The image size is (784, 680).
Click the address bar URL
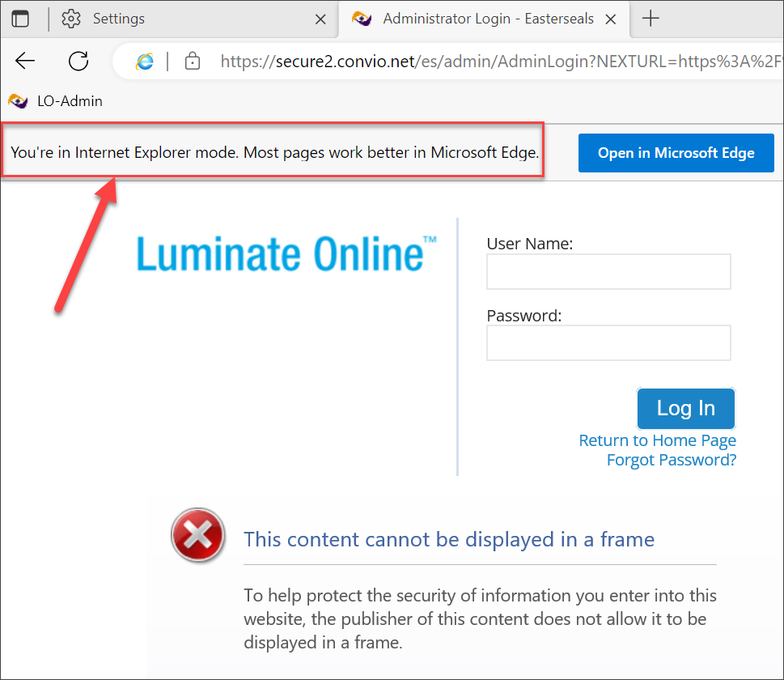[501, 61]
